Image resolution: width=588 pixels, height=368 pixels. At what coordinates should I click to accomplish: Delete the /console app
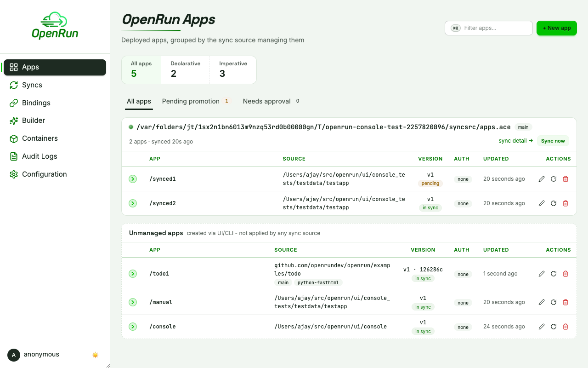tap(565, 327)
